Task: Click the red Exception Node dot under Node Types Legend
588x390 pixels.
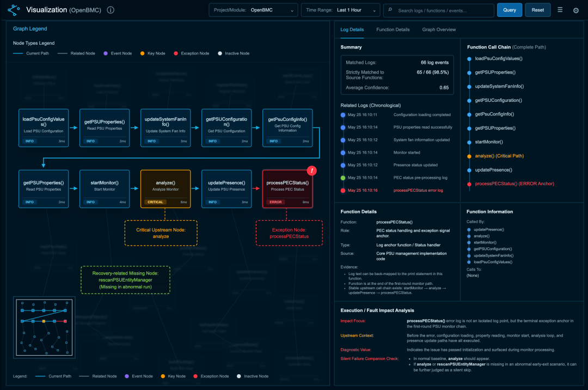Action: pyautogui.click(x=176, y=53)
